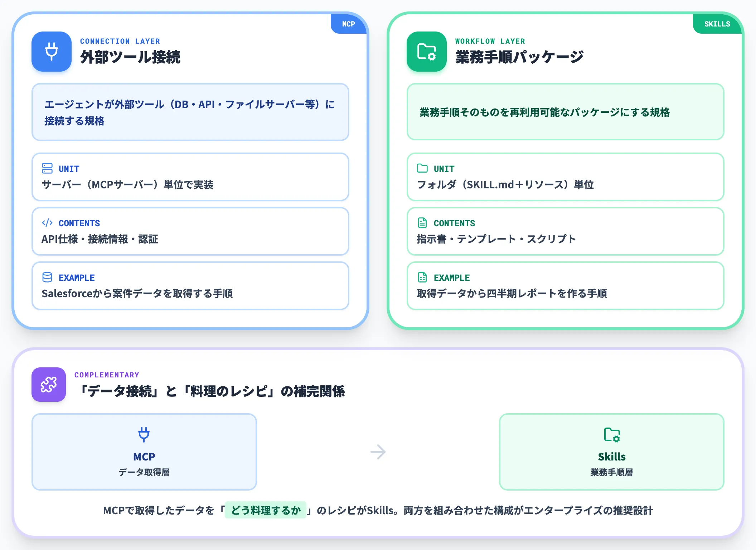
Task: Click the データ取得層 caption
Action: [144, 472]
